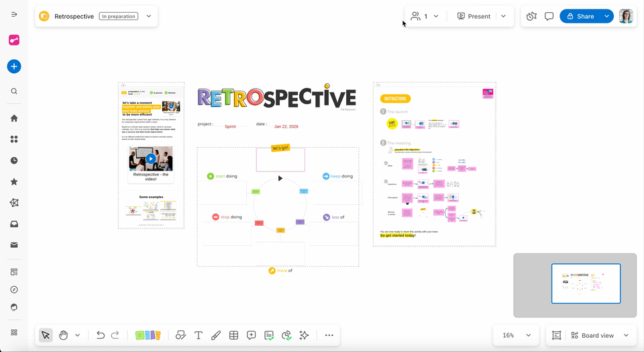Click the project field 'Sprint'
Viewport: 644px width, 352px height.
[x=230, y=127]
